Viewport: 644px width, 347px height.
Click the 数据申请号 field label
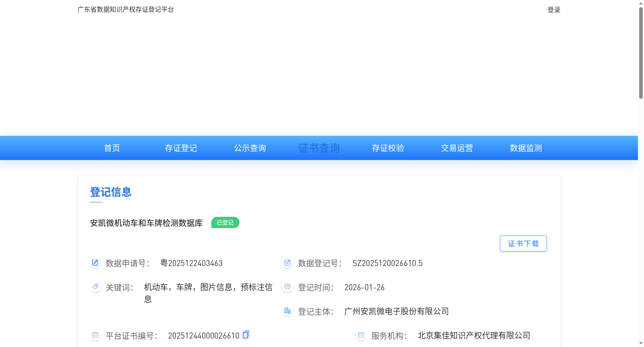pyautogui.click(x=128, y=263)
